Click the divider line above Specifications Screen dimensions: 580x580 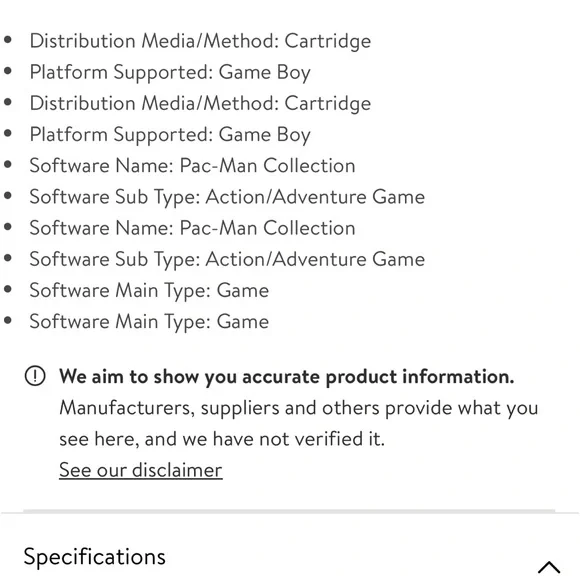pos(289,512)
